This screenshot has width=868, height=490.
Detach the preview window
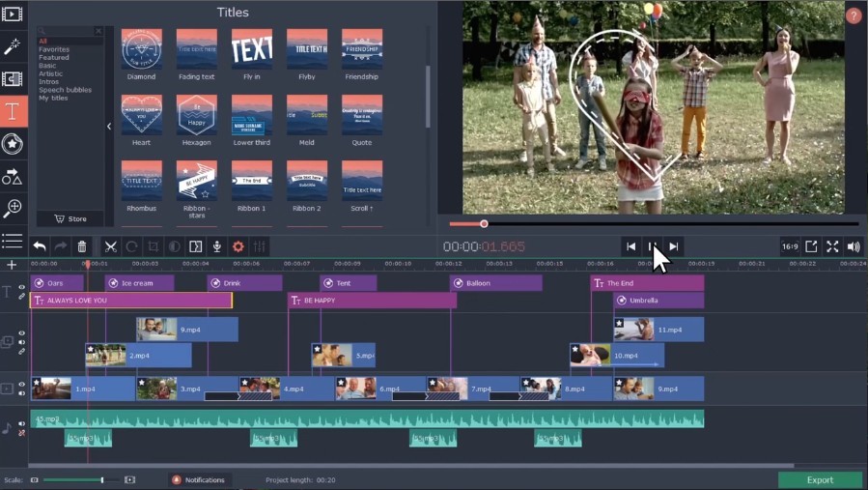point(811,246)
